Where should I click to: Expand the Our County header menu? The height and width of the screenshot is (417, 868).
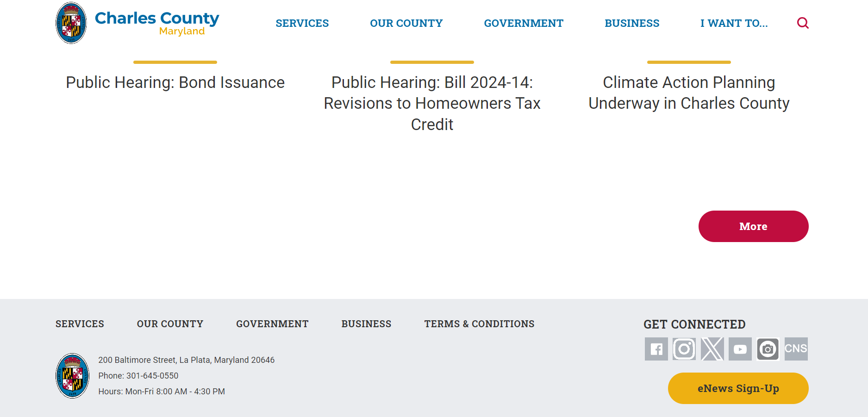(406, 23)
